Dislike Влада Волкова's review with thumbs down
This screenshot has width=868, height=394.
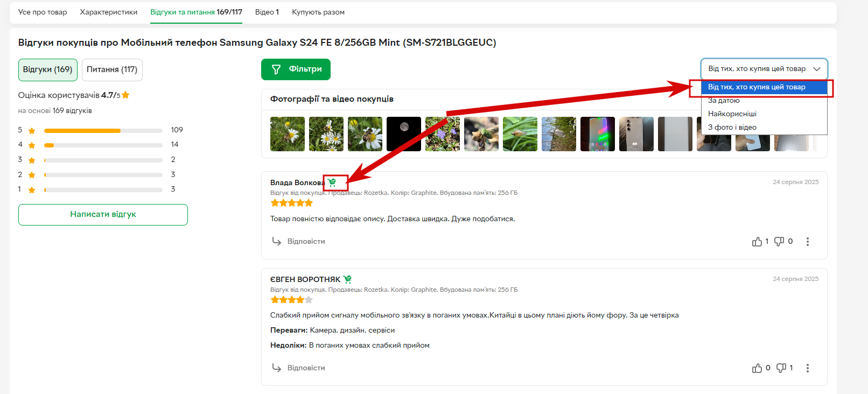click(779, 242)
